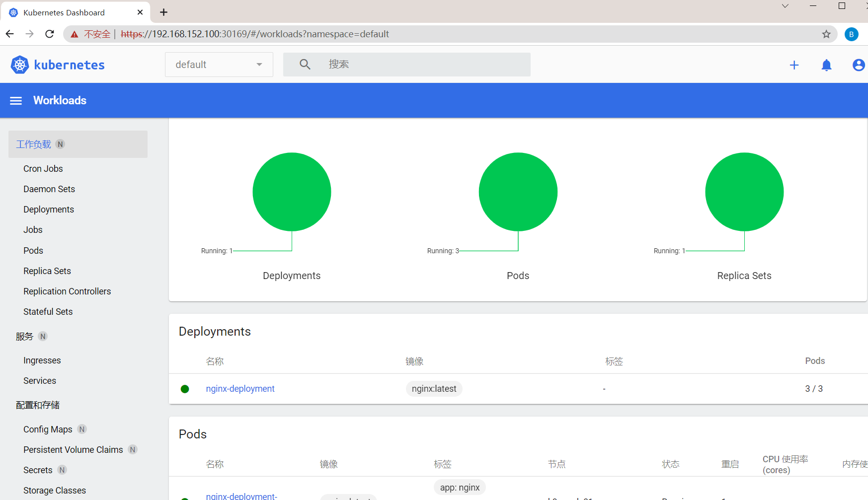
Task: Open the tab search chevron
Action: tap(785, 6)
